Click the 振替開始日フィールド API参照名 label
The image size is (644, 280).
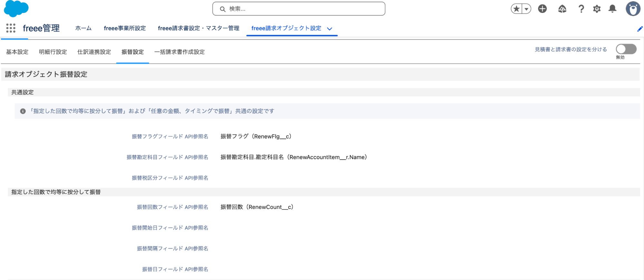pos(170,228)
